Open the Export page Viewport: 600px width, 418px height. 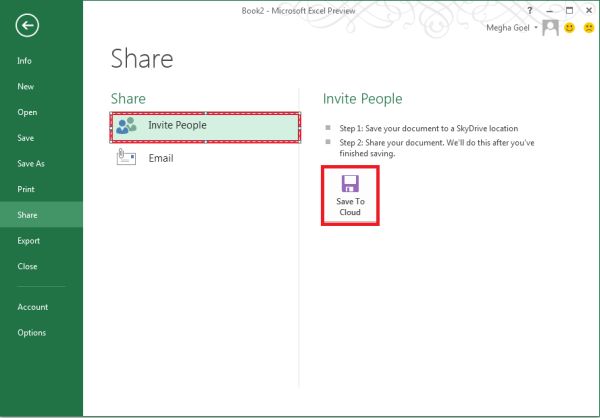29,241
